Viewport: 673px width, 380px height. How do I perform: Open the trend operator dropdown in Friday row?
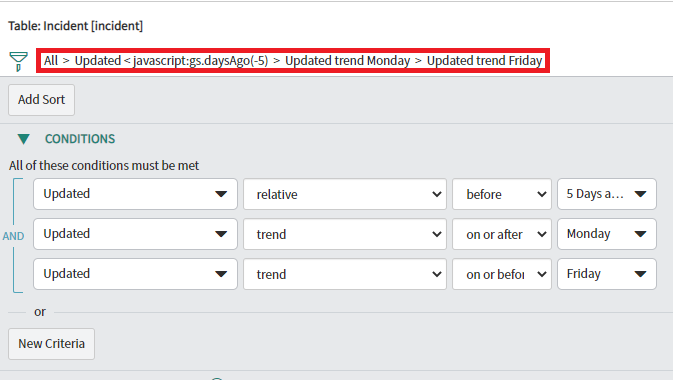[x=345, y=274]
